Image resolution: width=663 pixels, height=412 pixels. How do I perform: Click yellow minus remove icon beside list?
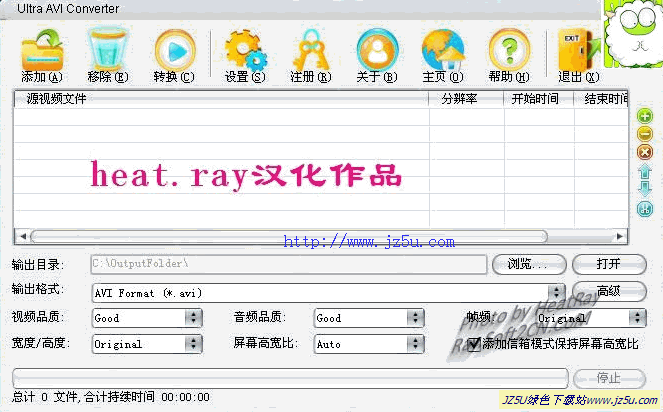pos(645,134)
